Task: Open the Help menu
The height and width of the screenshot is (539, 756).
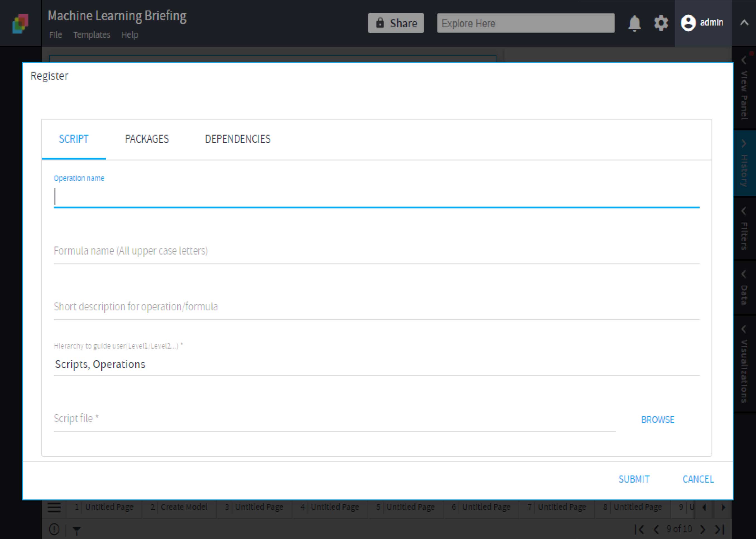Action: click(130, 35)
